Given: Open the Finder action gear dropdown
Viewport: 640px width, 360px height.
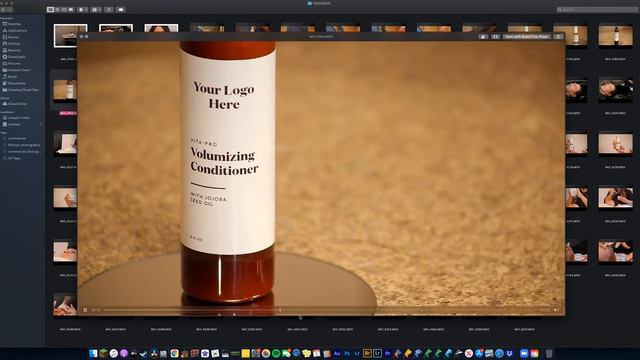Looking at the screenshot, I should [x=82, y=9].
